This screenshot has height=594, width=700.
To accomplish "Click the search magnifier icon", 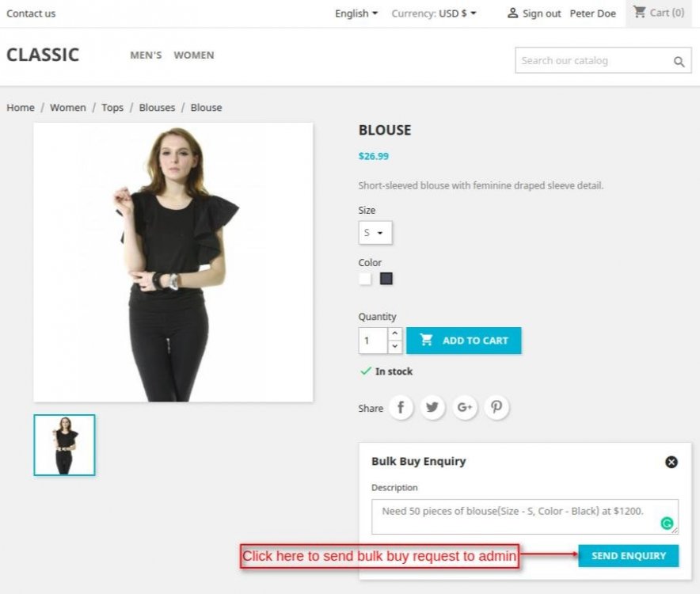I will pyautogui.click(x=679, y=62).
